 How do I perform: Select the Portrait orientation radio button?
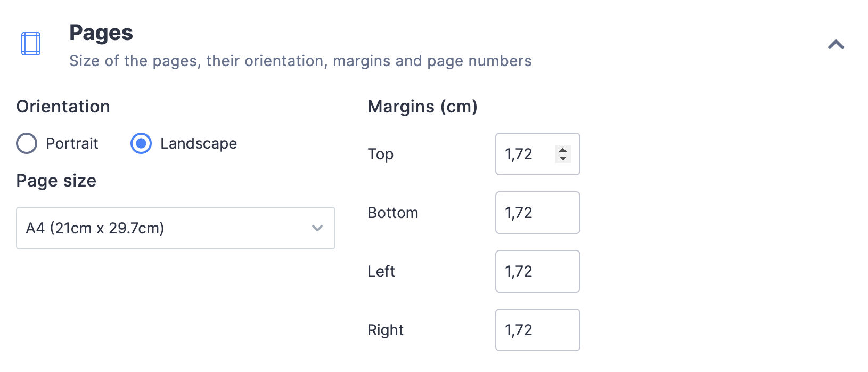click(x=27, y=143)
